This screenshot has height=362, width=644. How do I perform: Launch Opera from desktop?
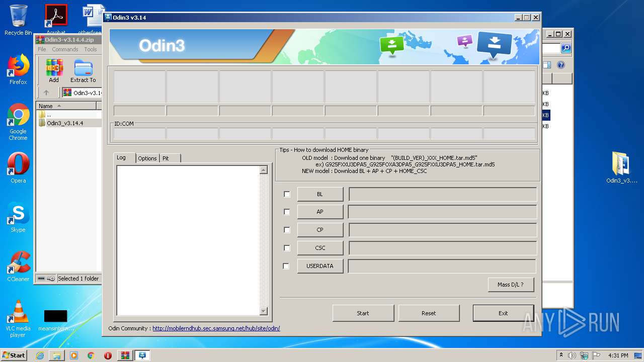click(18, 168)
